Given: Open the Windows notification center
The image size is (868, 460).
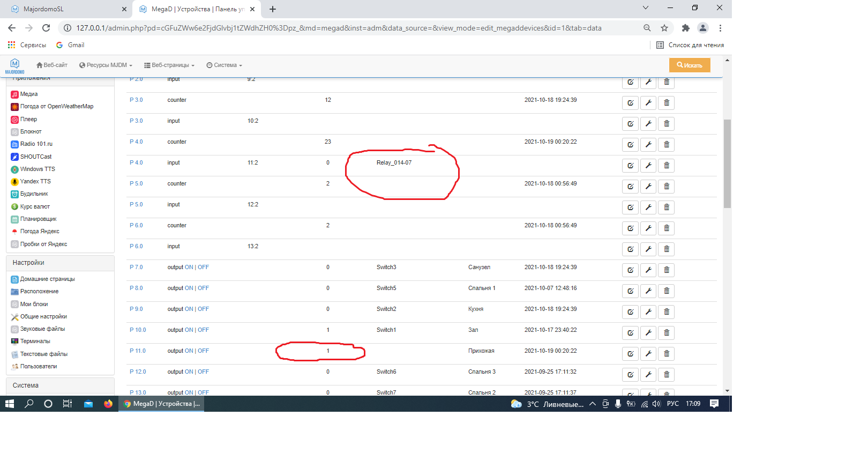Looking at the screenshot, I should coord(714,404).
